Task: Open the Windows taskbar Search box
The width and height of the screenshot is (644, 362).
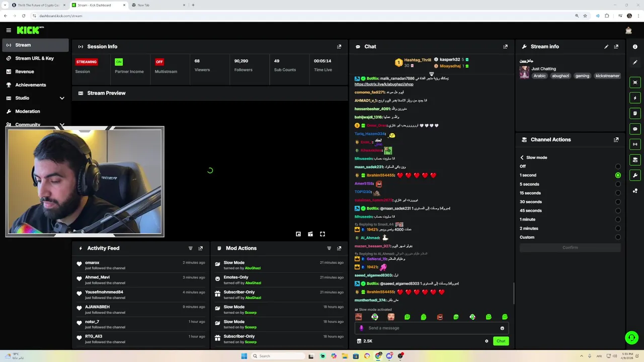Action: 278,356
